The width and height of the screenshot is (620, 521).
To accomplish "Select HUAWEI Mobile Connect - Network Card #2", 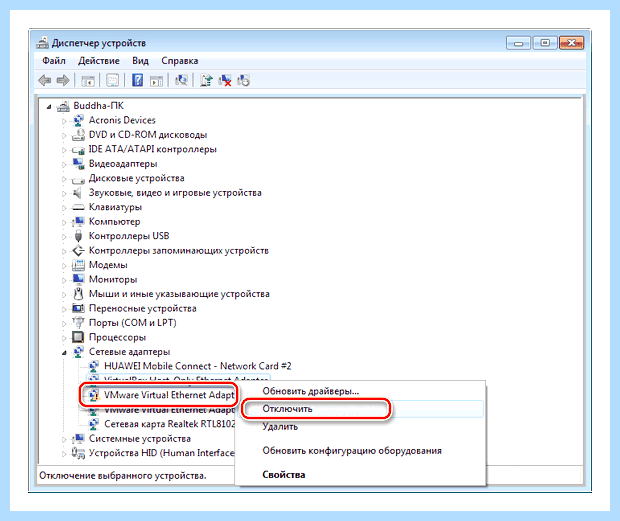I will (x=198, y=366).
